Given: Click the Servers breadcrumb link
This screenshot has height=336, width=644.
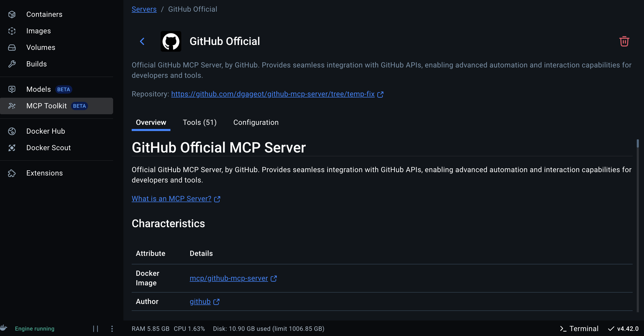Looking at the screenshot, I should click(x=144, y=9).
